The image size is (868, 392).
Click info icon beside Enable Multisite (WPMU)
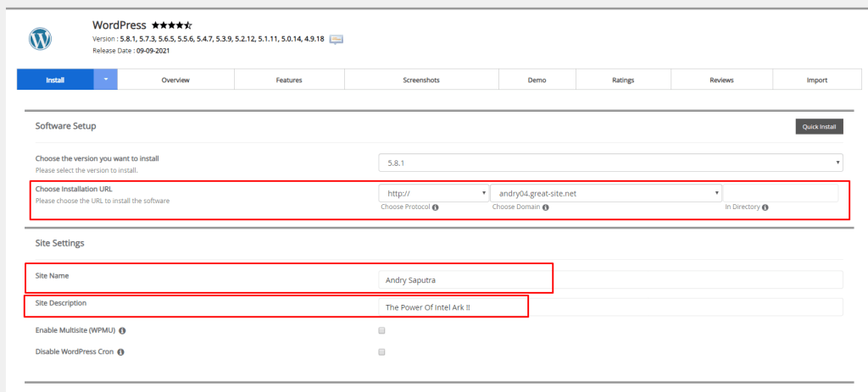124,330
